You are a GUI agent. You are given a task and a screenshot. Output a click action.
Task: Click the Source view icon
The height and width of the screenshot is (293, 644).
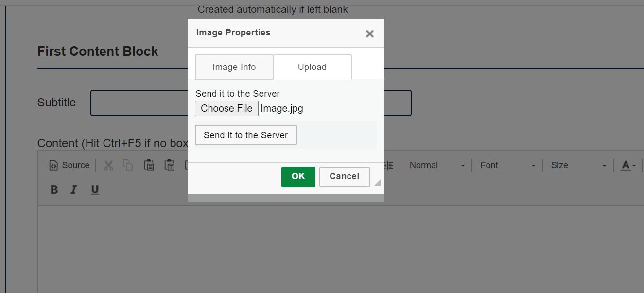[53, 165]
